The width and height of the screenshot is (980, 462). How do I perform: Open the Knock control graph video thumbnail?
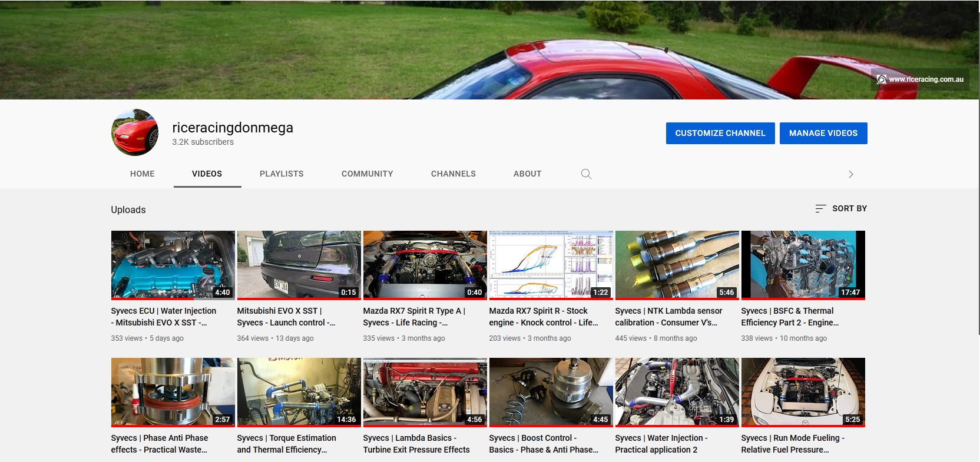(x=551, y=265)
